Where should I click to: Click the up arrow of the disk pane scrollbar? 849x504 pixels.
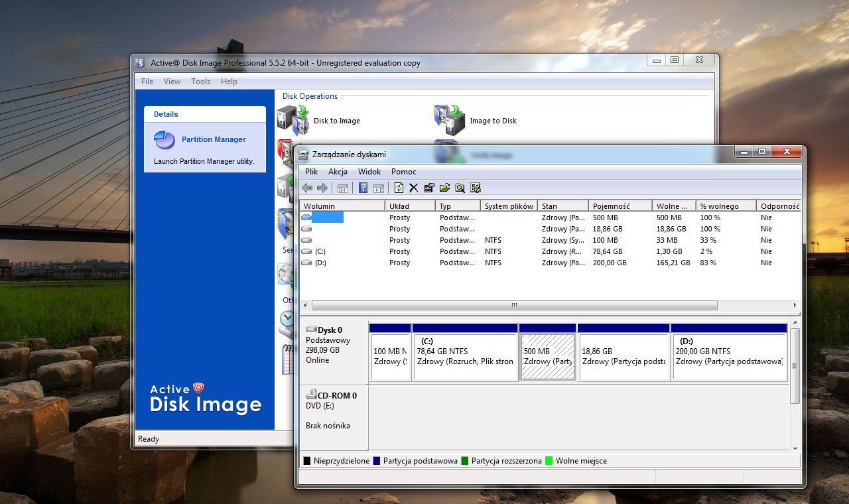(796, 324)
